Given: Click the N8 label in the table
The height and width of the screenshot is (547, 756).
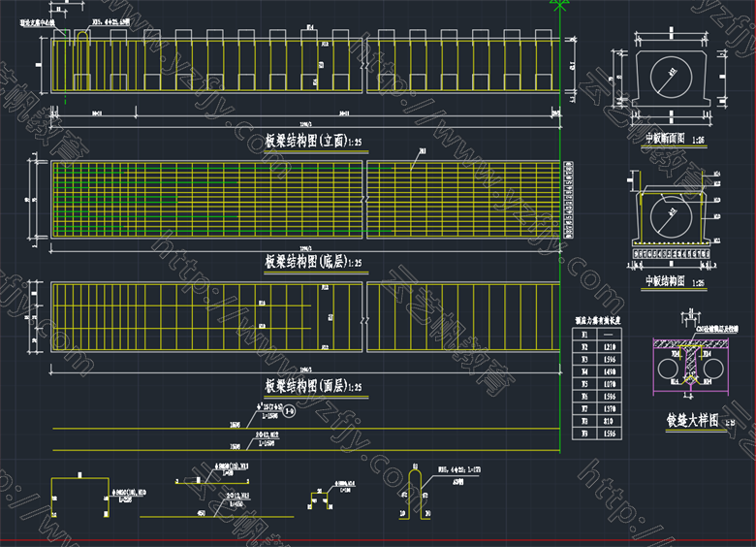Looking at the screenshot, I should coord(584,422).
